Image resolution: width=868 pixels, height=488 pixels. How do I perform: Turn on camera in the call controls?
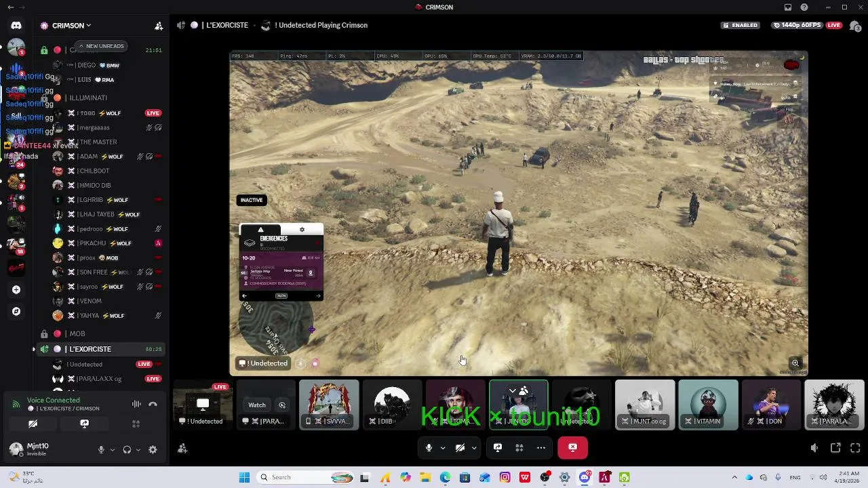460,447
